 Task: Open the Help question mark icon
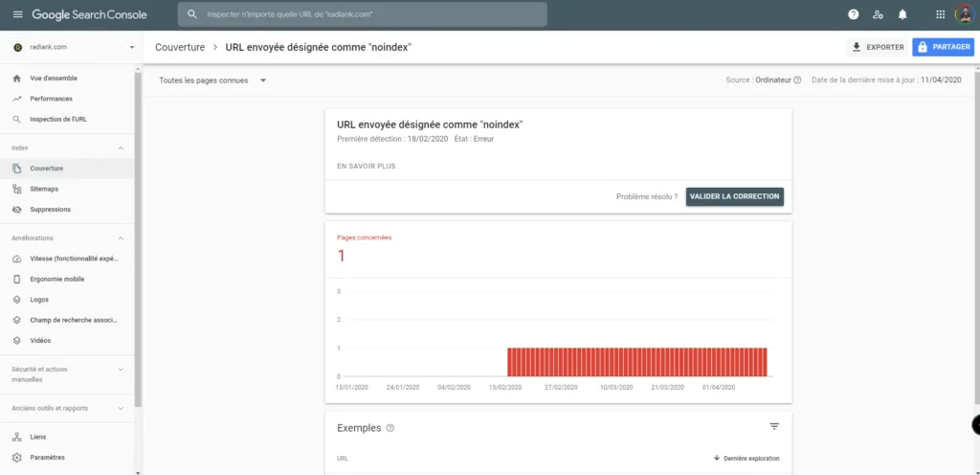[853, 14]
